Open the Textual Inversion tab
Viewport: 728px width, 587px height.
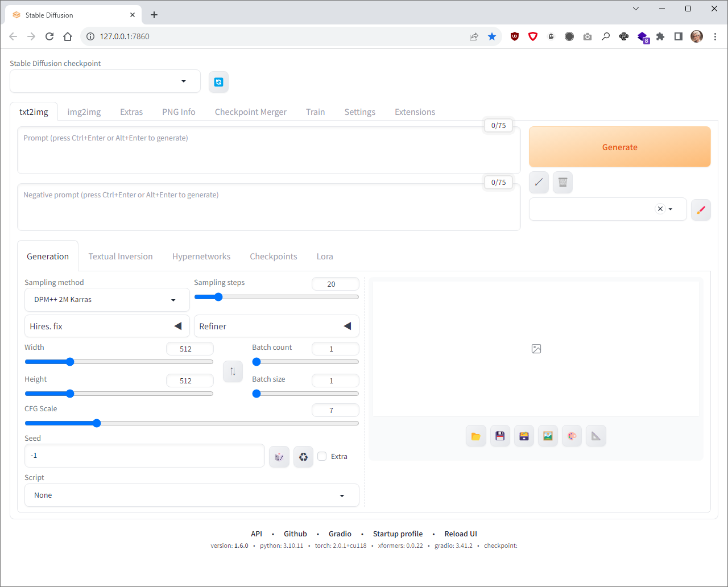click(121, 257)
